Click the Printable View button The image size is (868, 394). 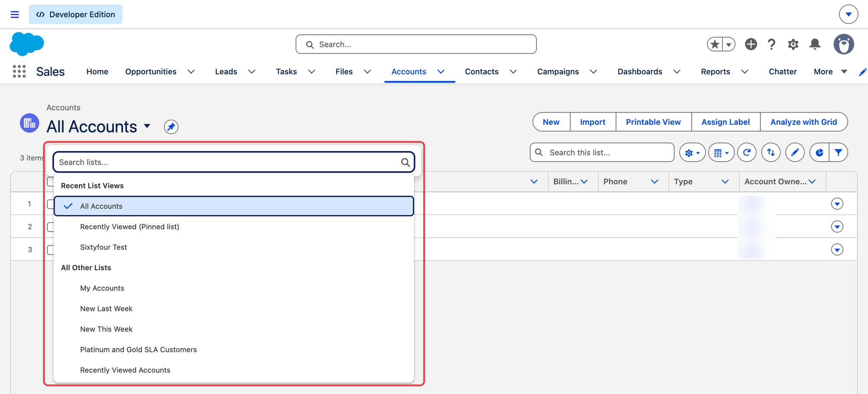click(x=653, y=122)
